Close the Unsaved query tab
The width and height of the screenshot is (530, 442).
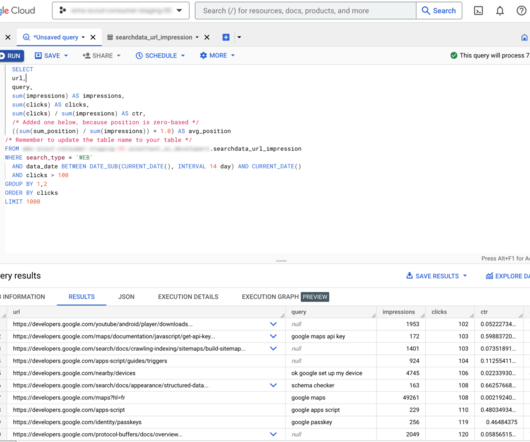(93, 37)
